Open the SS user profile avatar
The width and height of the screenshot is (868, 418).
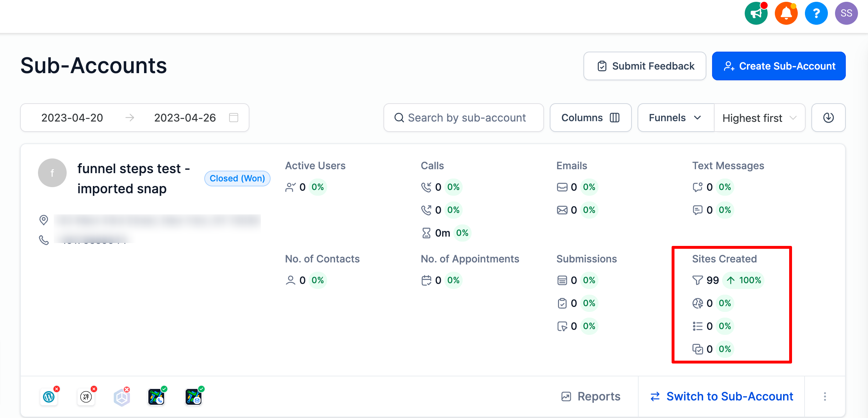846,14
